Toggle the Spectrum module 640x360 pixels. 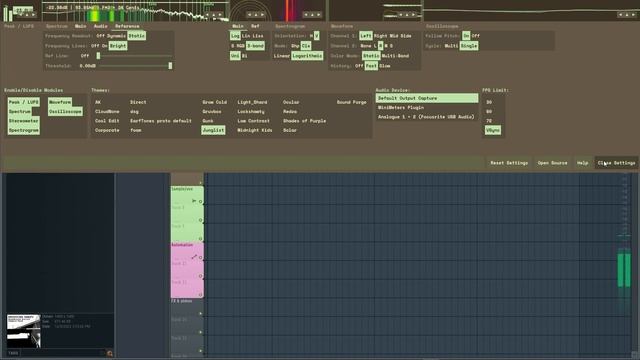[20, 111]
